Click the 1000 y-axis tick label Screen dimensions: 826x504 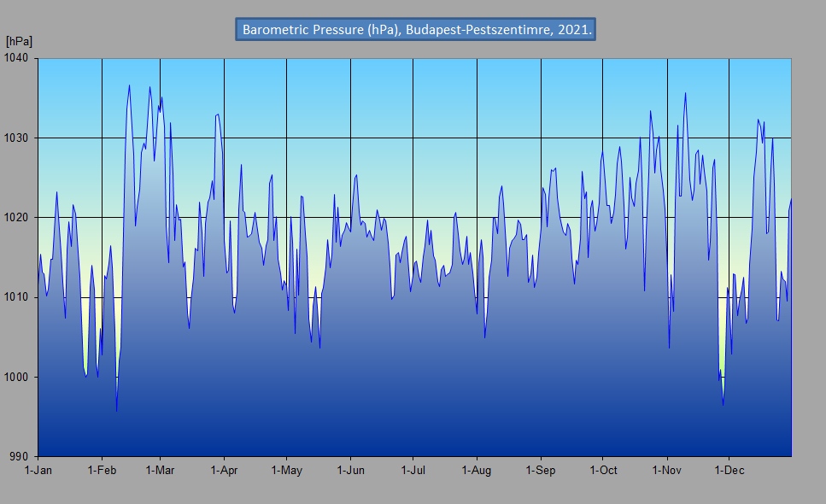17,377
